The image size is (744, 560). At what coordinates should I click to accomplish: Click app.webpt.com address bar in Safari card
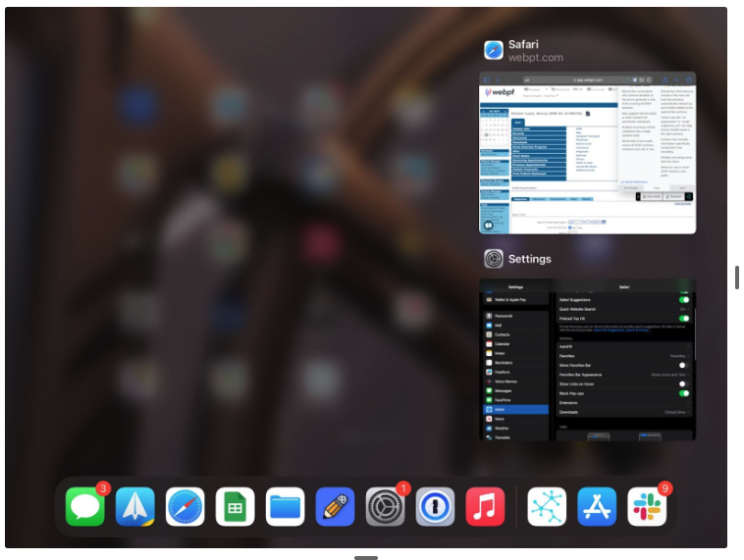point(588,79)
